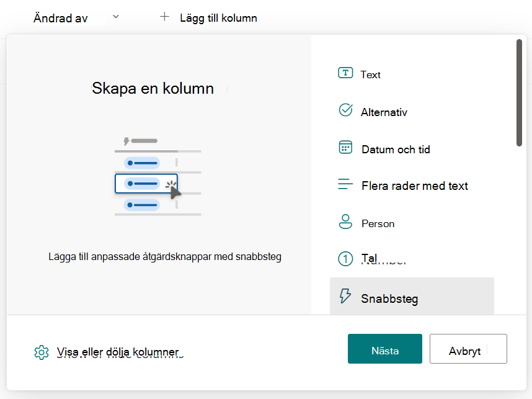This screenshot has height=399, width=532.
Task: Click the Tal number icon
Action: 345,259
